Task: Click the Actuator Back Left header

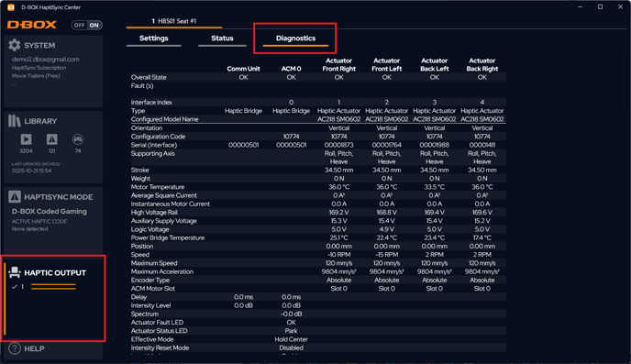Action: pos(434,65)
